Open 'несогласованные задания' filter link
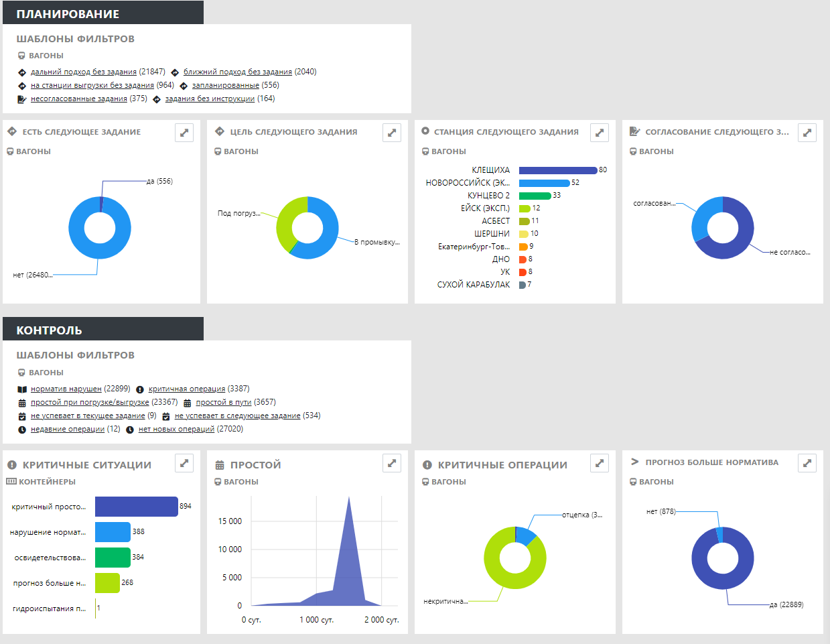Viewport: 830px width, 644px height. pyautogui.click(x=79, y=99)
